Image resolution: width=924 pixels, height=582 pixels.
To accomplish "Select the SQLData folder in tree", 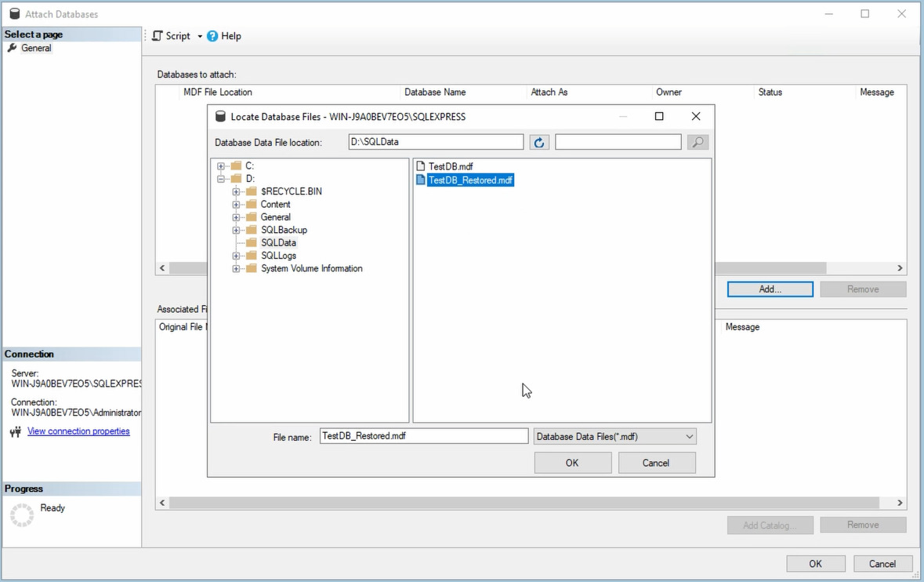I will click(279, 242).
